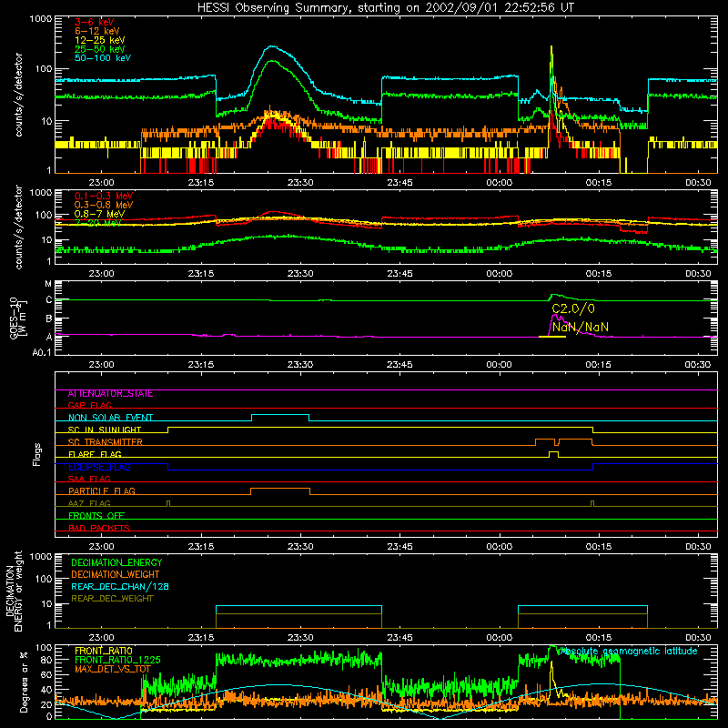
Task: Click the SC_IN_SUNLIGHT flag label
Action: point(105,430)
